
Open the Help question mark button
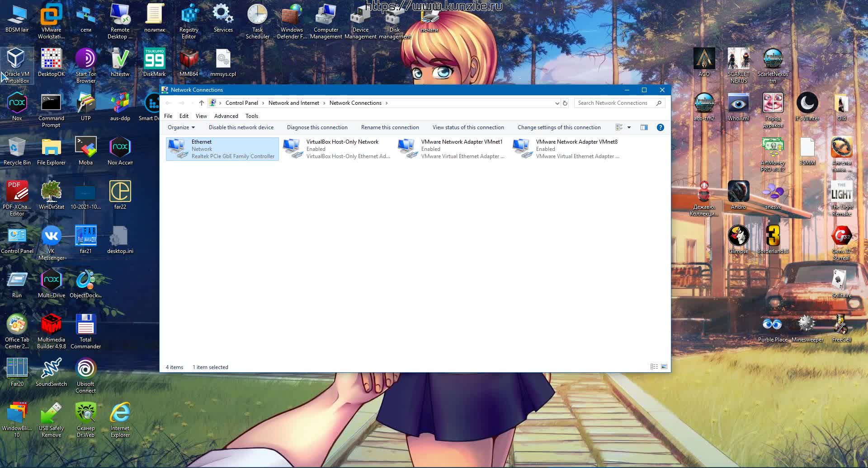[x=660, y=127]
